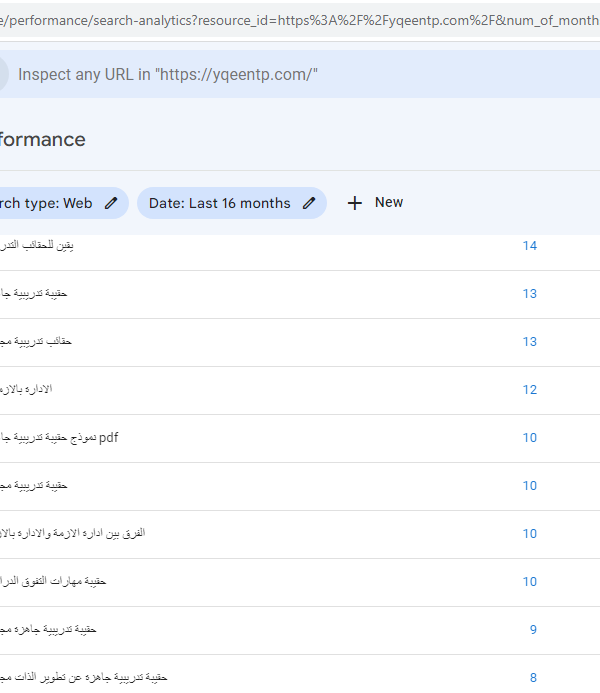
Task: Click value 13 in حقائب تدريبية row
Action: pos(530,342)
